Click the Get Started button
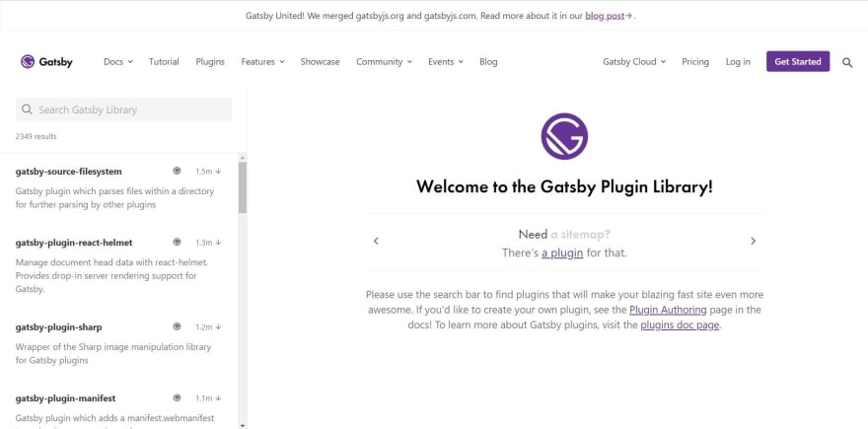Screen dimensions: 868x429 (798, 61)
